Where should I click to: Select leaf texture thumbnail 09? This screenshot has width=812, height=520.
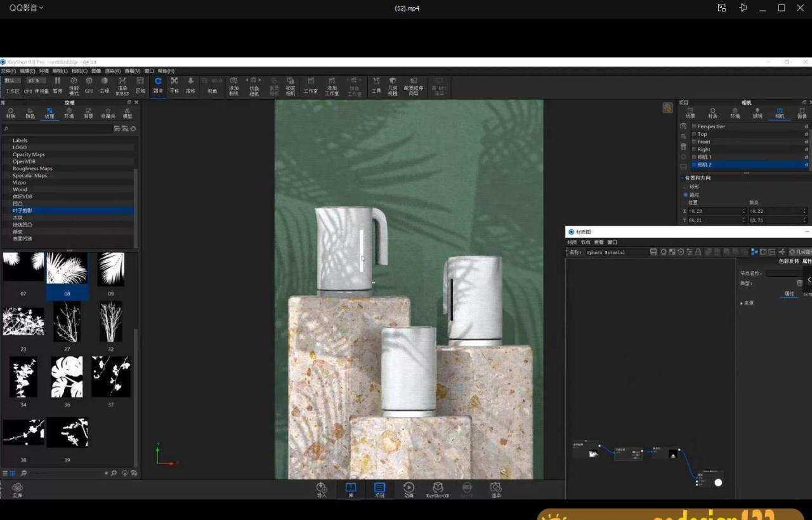pyautogui.click(x=110, y=269)
